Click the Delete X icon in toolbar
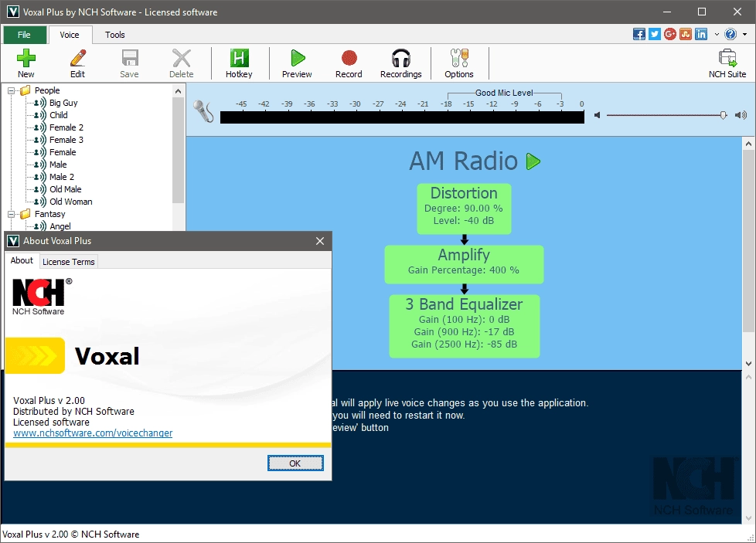The height and width of the screenshot is (543, 756). [x=182, y=58]
